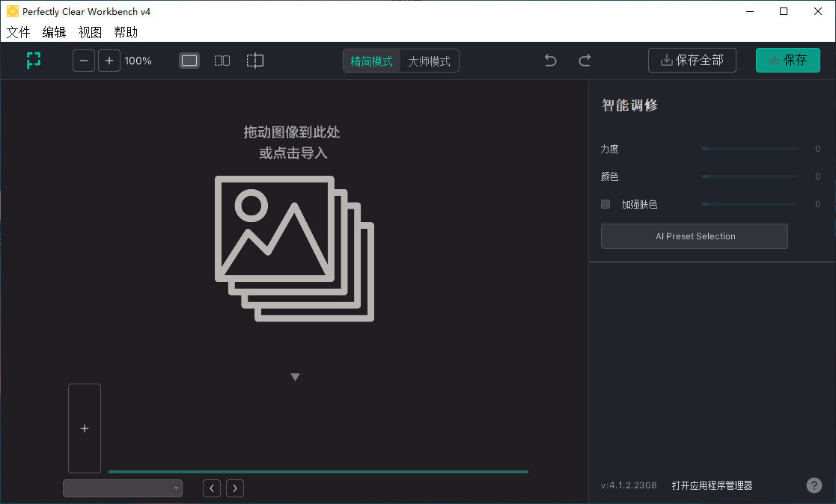
Task: Click the plus thumbnail to import images
Action: [84, 428]
